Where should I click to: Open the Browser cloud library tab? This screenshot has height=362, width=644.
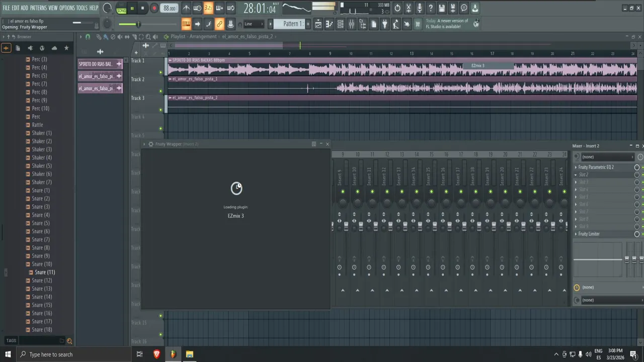click(x=54, y=48)
